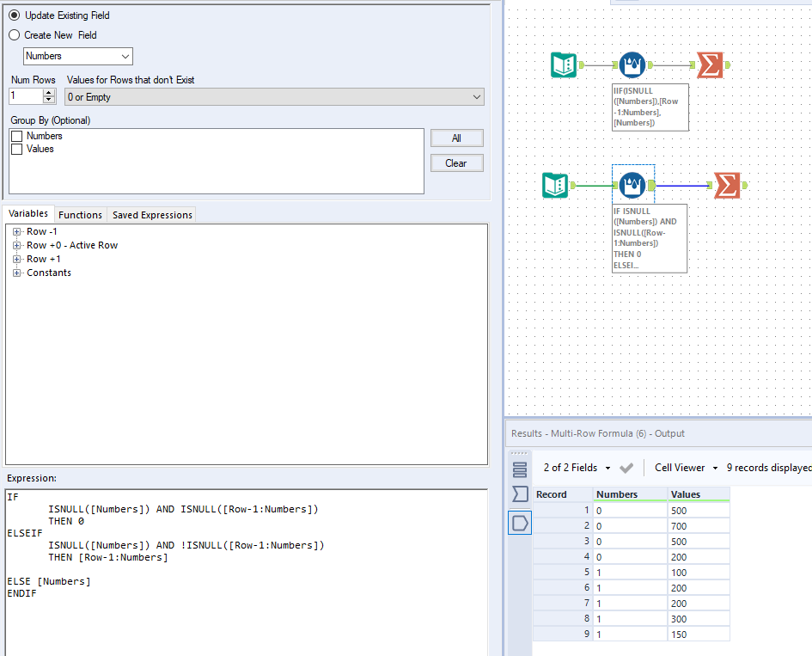
Task: Click the results input anchor icon
Action: (519, 494)
